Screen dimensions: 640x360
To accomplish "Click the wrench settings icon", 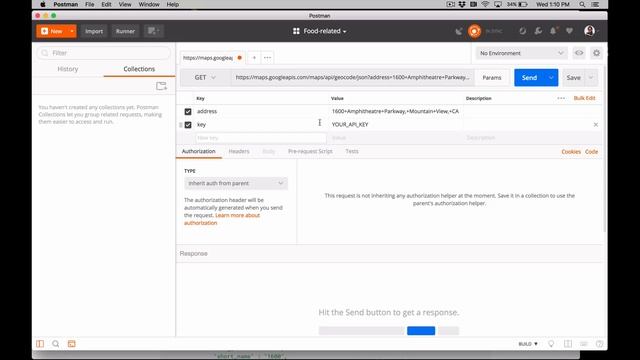I will (538, 31).
